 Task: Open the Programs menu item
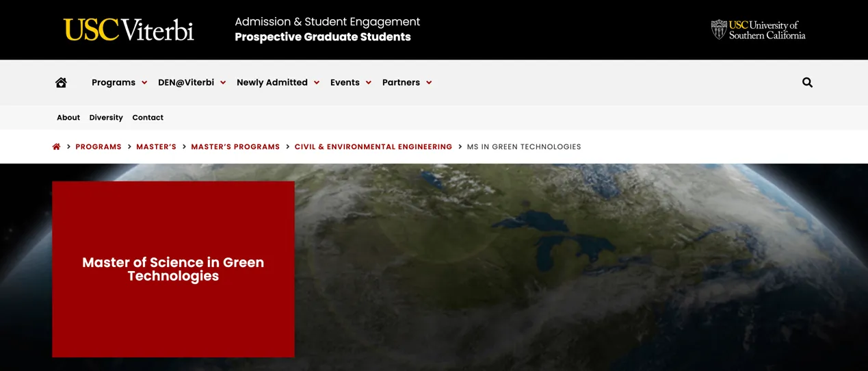click(x=114, y=83)
